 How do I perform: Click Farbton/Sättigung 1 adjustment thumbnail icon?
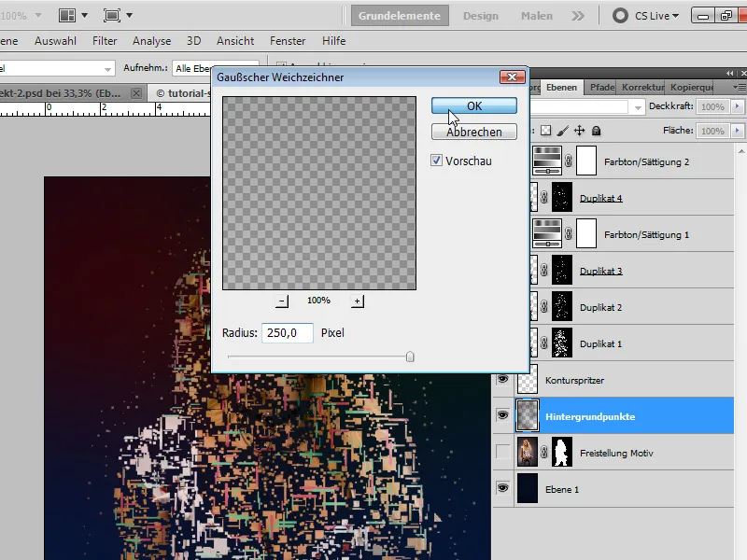(x=547, y=233)
